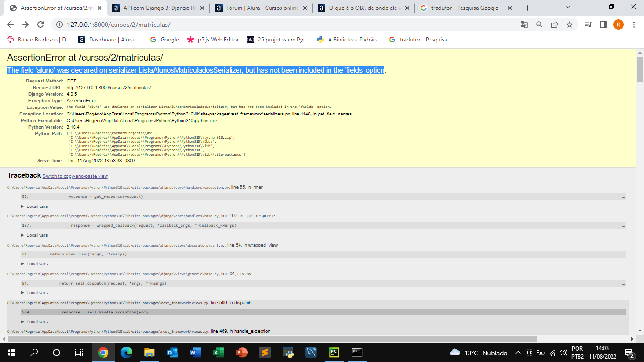Open the notification center icon
This screenshot has height=362, width=644.
pos(629,353)
